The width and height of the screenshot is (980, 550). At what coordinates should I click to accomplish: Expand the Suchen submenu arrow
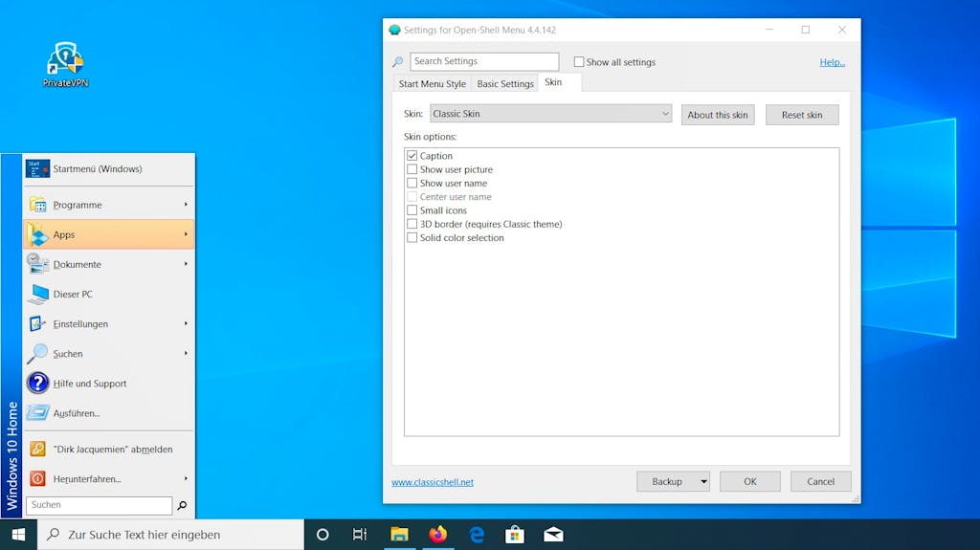(186, 354)
